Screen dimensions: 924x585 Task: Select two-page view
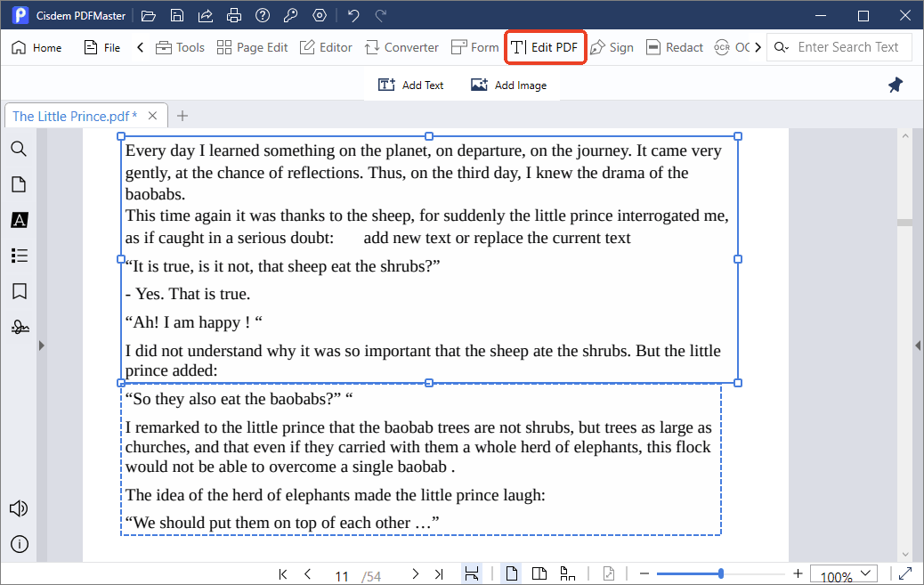539,573
